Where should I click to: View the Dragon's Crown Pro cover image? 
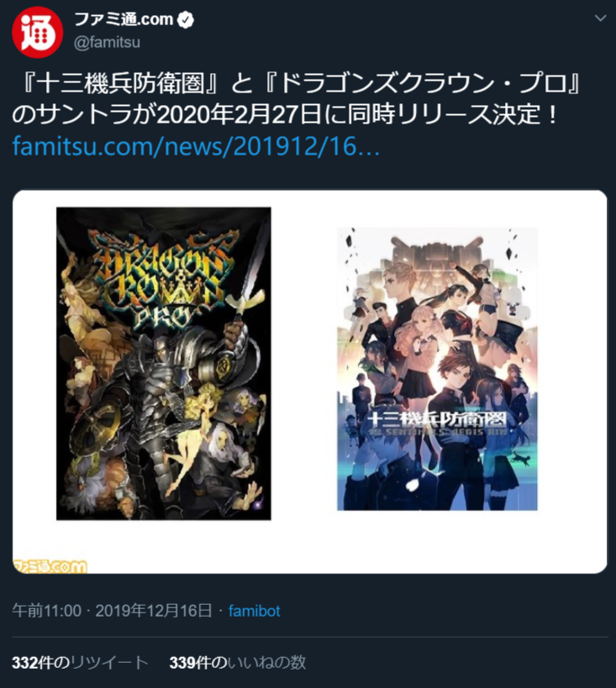point(163,364)
